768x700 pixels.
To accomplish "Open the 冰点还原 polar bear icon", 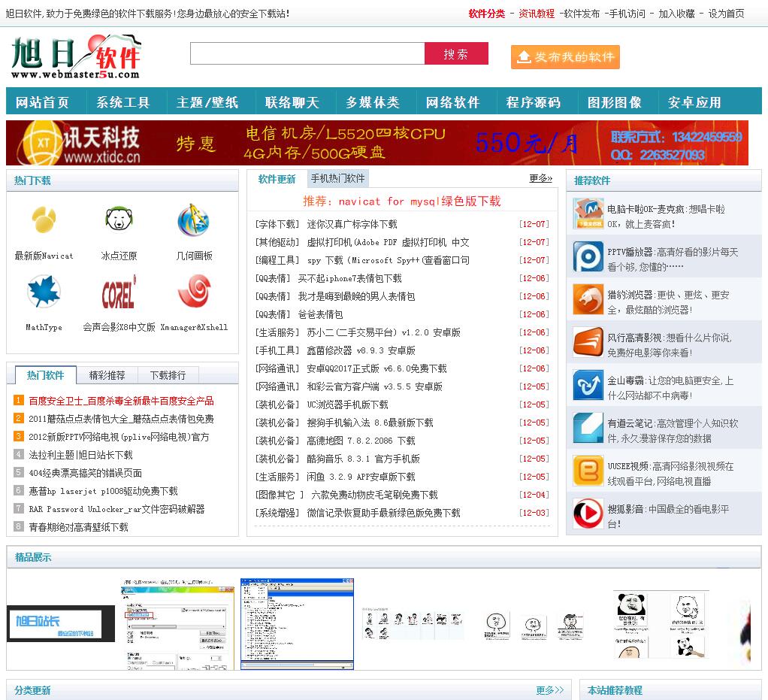I will 119,219.
